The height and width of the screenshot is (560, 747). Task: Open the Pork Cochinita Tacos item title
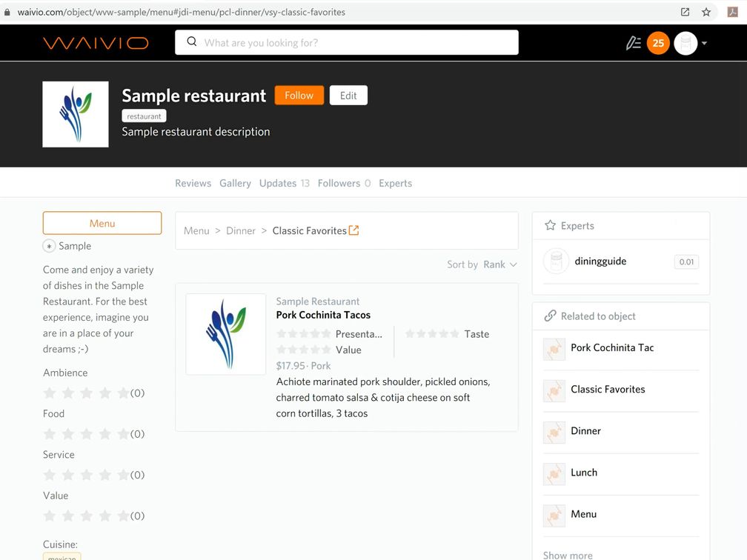pos(323,315)
